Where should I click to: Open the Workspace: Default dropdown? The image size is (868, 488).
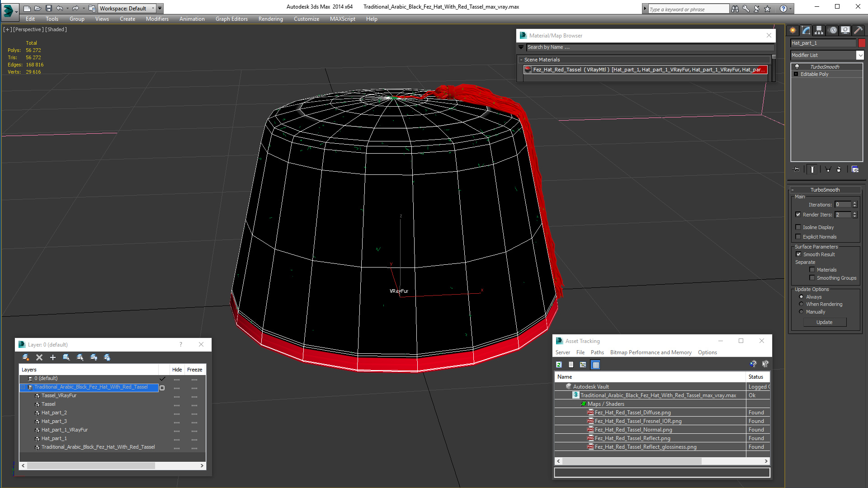point(127,8)
